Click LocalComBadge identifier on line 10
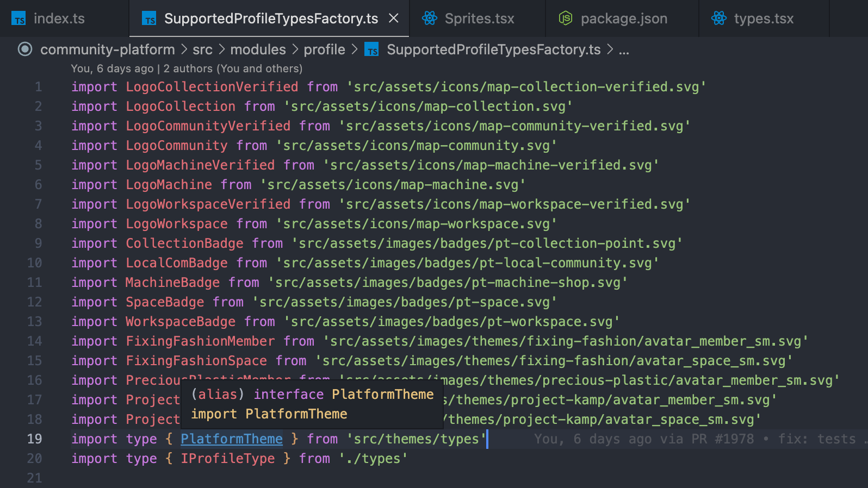 pyautogui.click(x=177, y=262)
